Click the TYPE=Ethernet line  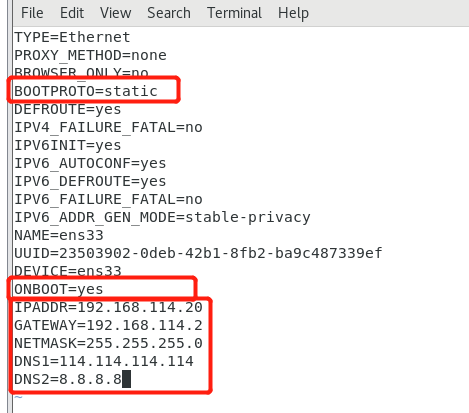coord(72,37)
